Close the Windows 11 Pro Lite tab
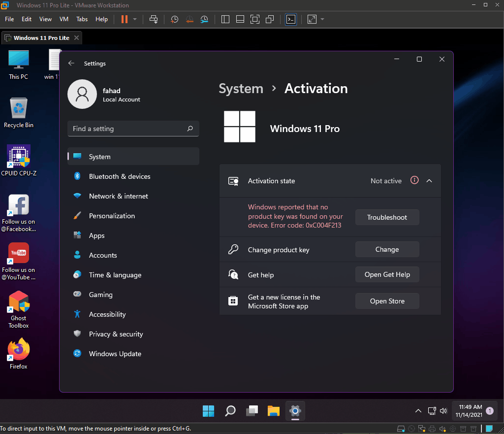 tap(76, 37)
